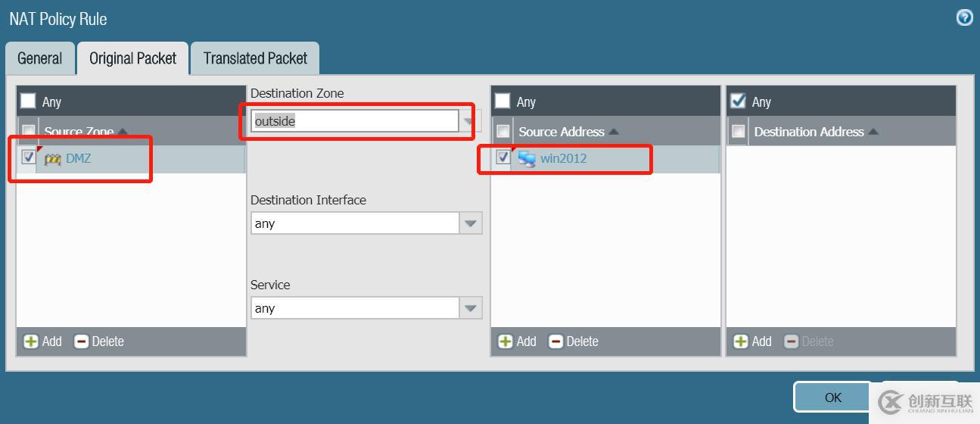Image resolution: width=980 pixels, height=424 pixels.
Task: Toggle the Any checkbox above Source Zone
Action: (28, 101)
